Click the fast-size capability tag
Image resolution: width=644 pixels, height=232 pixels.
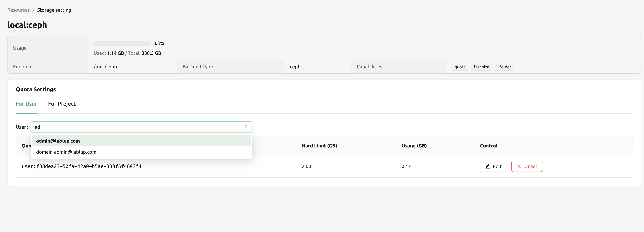click(x=481, y=67)
